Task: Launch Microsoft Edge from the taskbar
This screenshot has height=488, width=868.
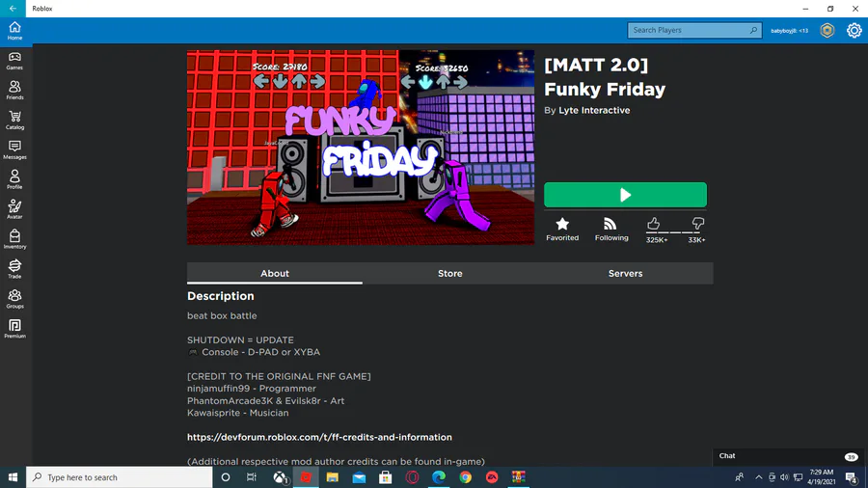Action: [439, 477]
